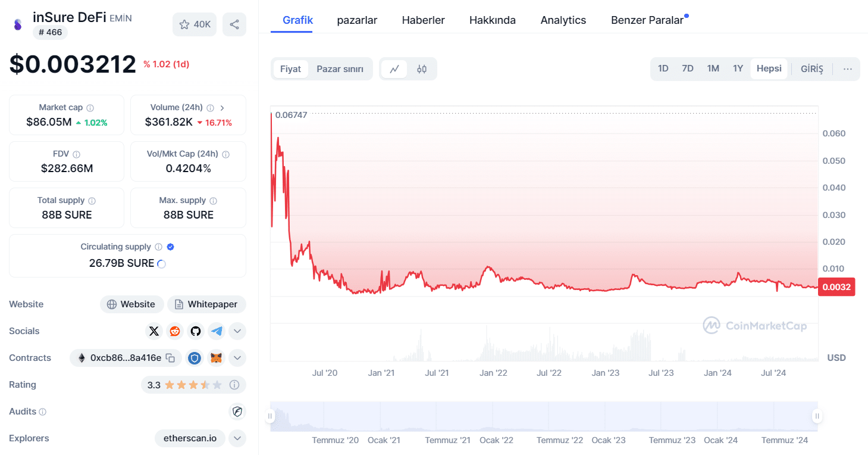Viewport: 868px width, 455px height.
Task: Switch to the Grafik tab
Action: (x=297, y=20)
